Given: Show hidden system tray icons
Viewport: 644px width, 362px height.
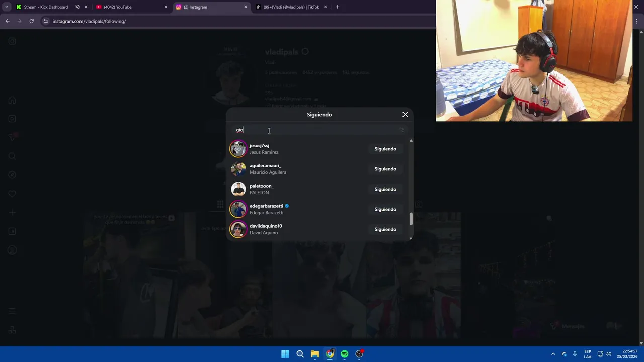Looking at the screenshot, I should [x=553, y=354].
